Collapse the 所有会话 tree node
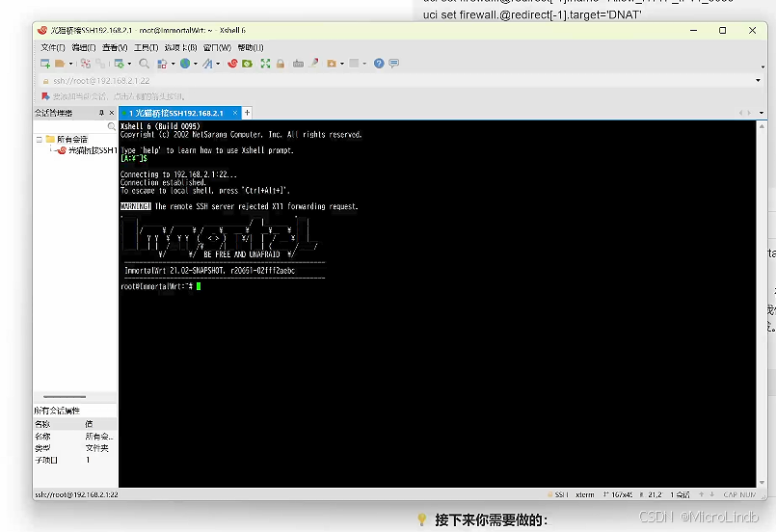The height and width of the screenshot is (532, 776). pos(40,140)
